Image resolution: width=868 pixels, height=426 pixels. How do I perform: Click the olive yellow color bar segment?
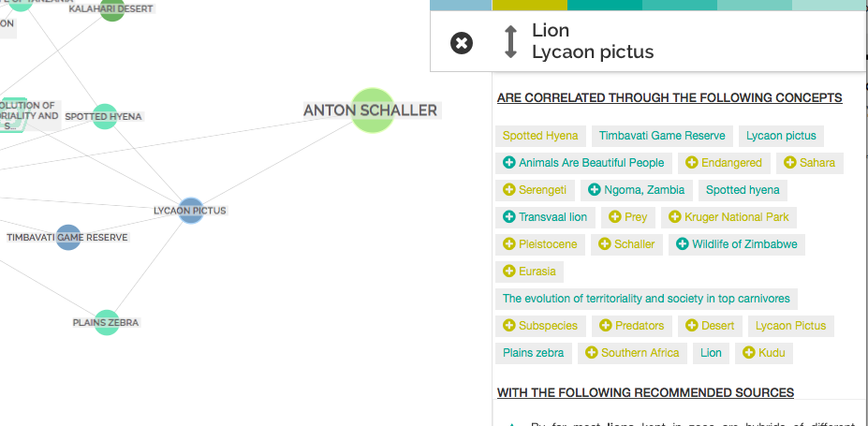click(529, 5)
